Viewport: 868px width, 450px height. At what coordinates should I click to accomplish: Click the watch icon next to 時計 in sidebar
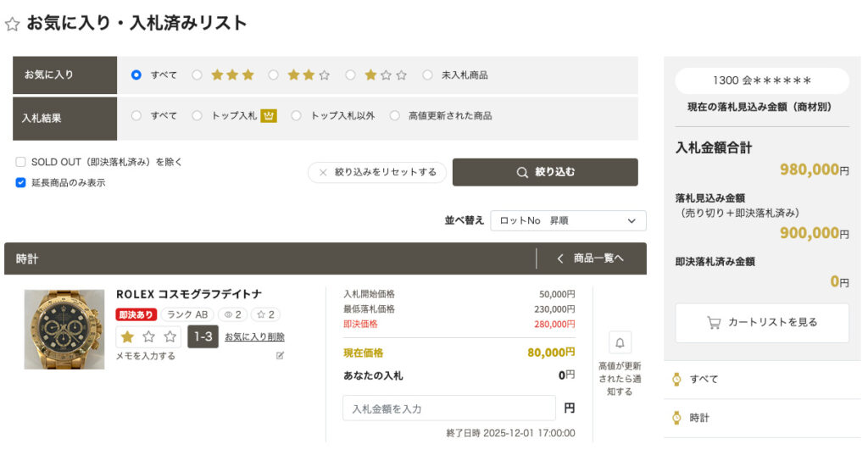676,418
